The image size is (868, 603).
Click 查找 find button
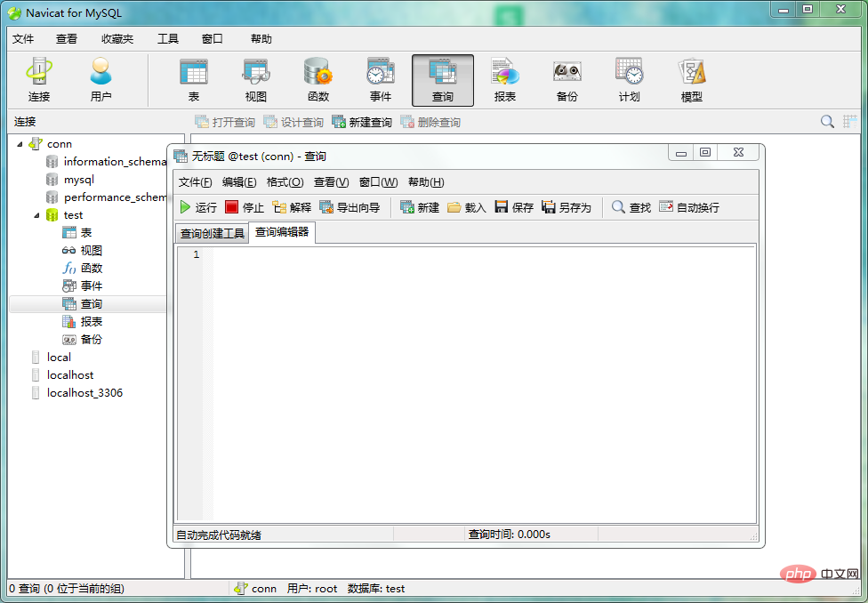tap(631, 207)
